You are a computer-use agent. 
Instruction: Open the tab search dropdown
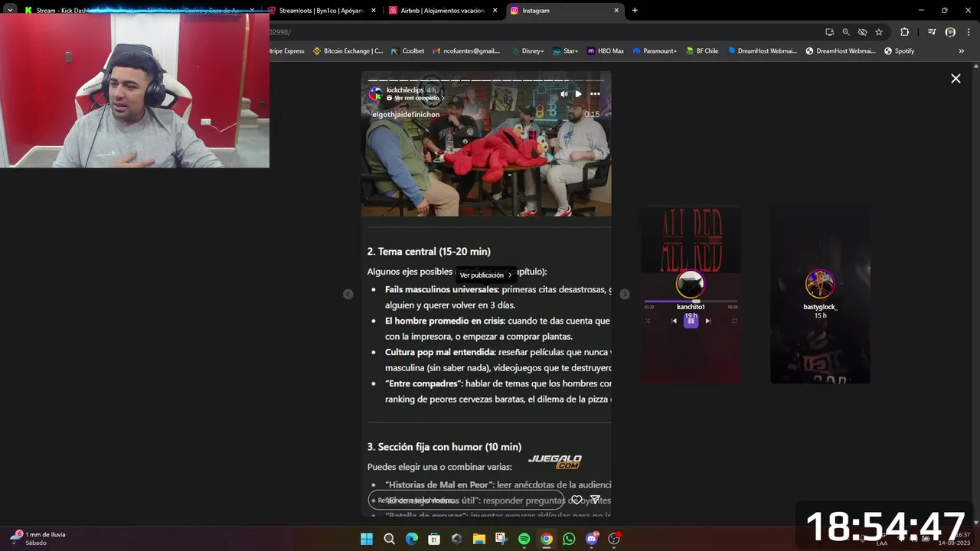(10, 10)
